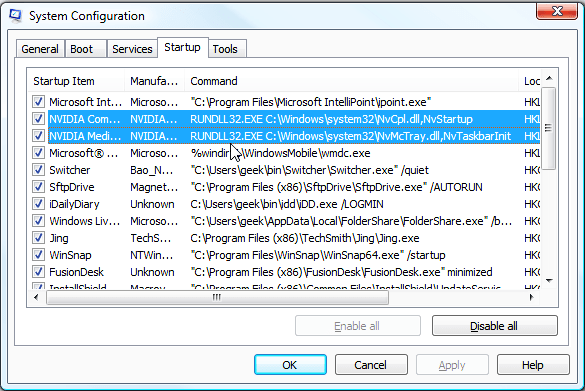585x391 pixels.
Task: Click the TechS... manufacturer cell
Action: tap(150, 238)
